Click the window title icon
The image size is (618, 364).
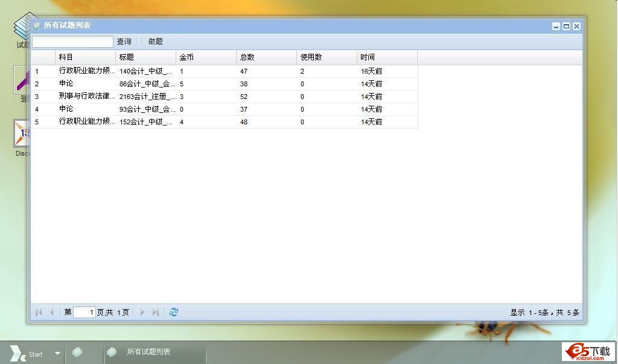coord(37,25)
